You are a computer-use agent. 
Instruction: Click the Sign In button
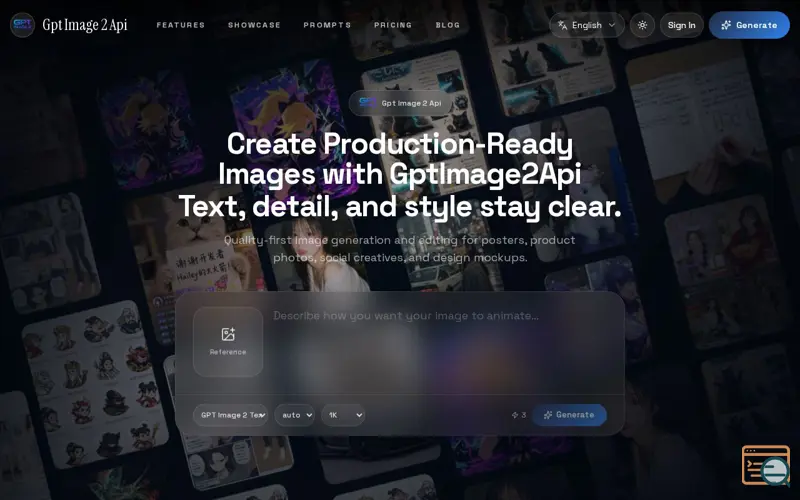(x=682, y=25)
